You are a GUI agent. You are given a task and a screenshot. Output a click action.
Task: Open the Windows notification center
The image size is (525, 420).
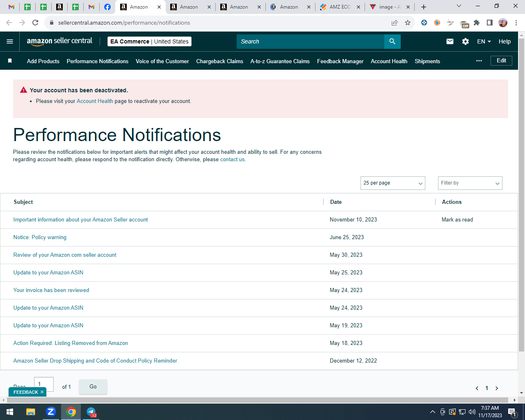512,412
